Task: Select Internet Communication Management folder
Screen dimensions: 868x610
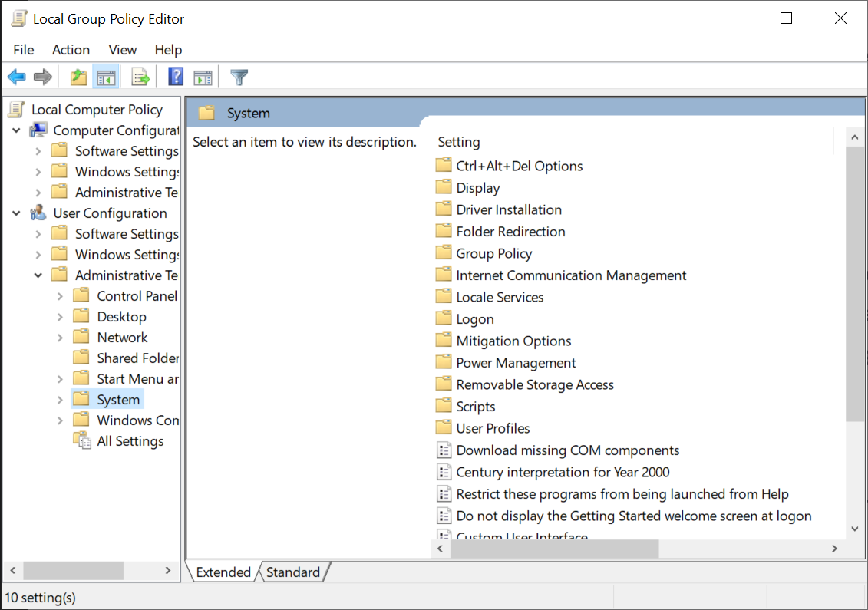Action: click(x=571, y=275)
